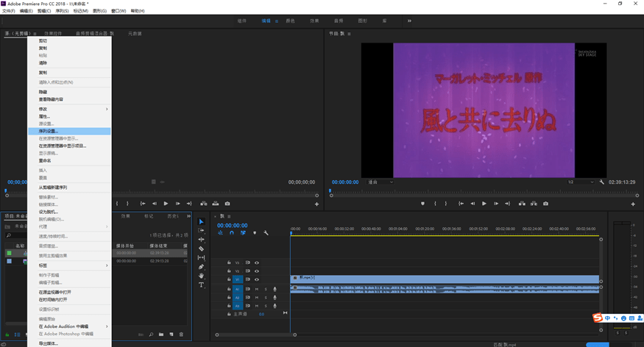Delete selected item with the project panel trash icon
The height and width of the screenshot is (347, 644).
(x=181, y=335)
